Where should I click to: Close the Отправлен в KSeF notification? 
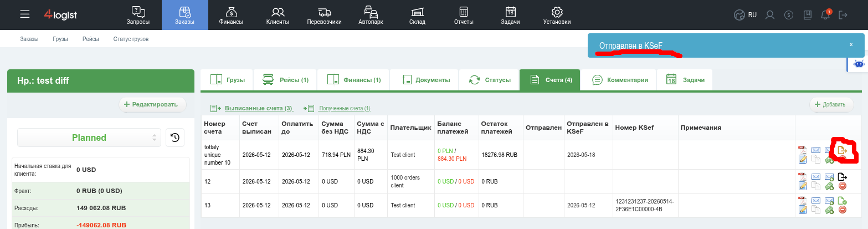coord(851,44)
